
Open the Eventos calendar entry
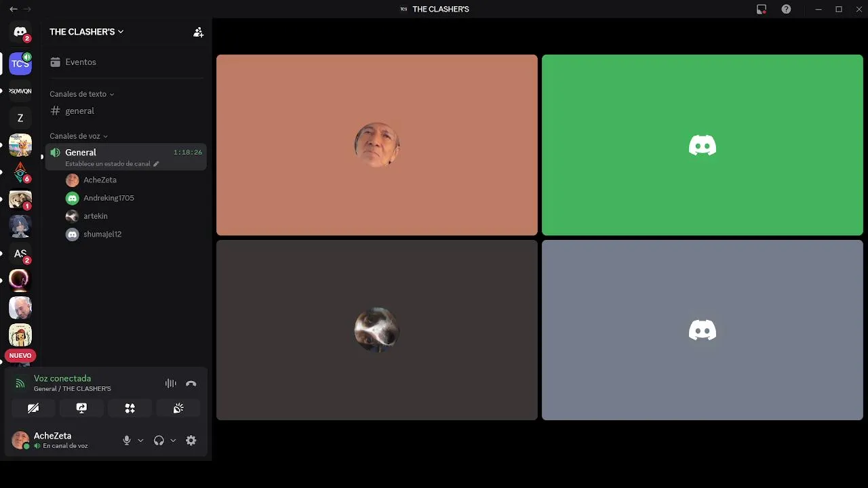coord(126,62)
